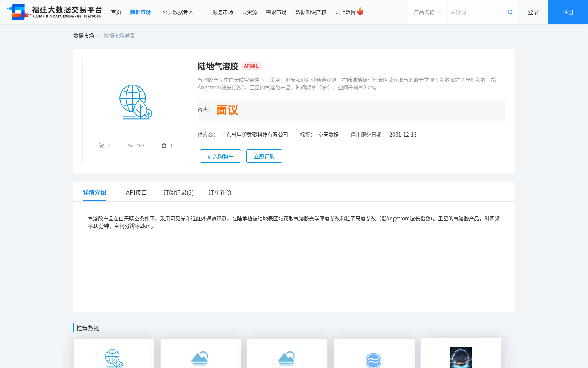The height and width of the screenshot is (368, 588).
Task: Click the 推荐数据 section heading
Action: tap(88, 328)
